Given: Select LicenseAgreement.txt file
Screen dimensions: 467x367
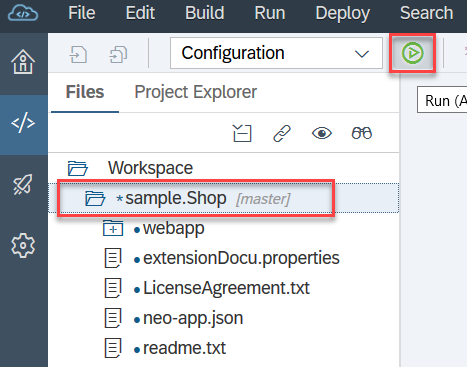Looking at the screenshot, I should point(227,288).
